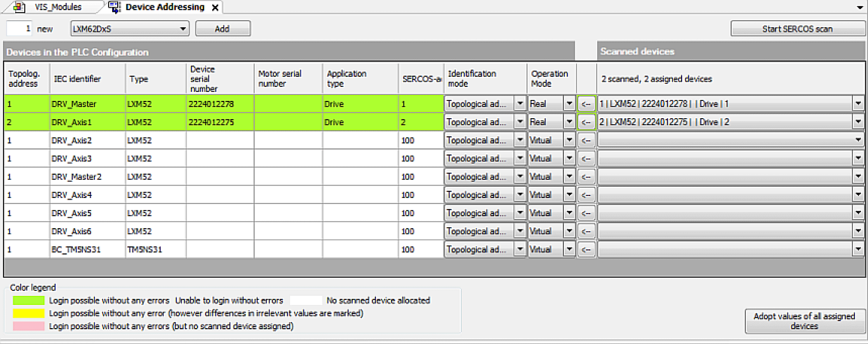868x344 pixels.
Task: Start the SERCOS scan
Action: [x=797, y=29]
